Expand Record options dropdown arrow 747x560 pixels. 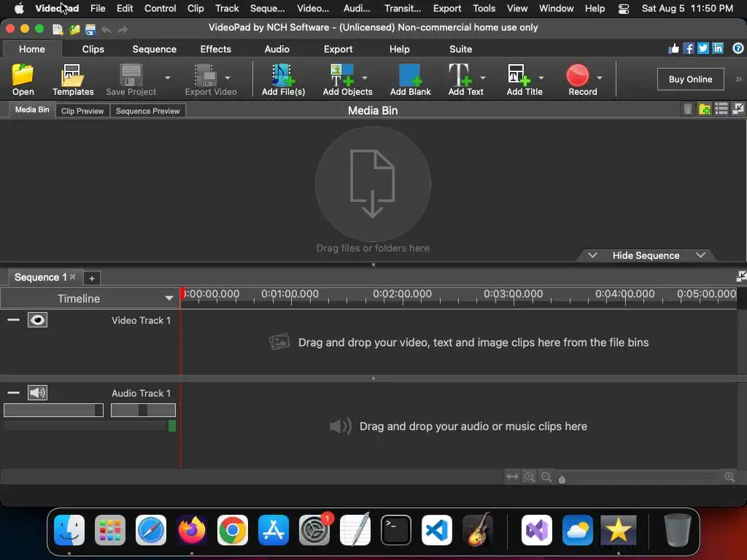point(600,77)
